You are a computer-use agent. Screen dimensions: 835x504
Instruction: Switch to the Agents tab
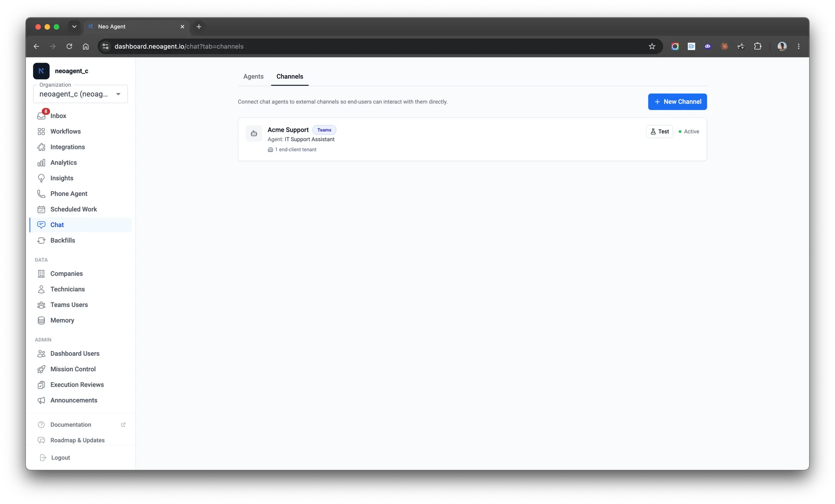pyautogui.click(x=253, y=76)
